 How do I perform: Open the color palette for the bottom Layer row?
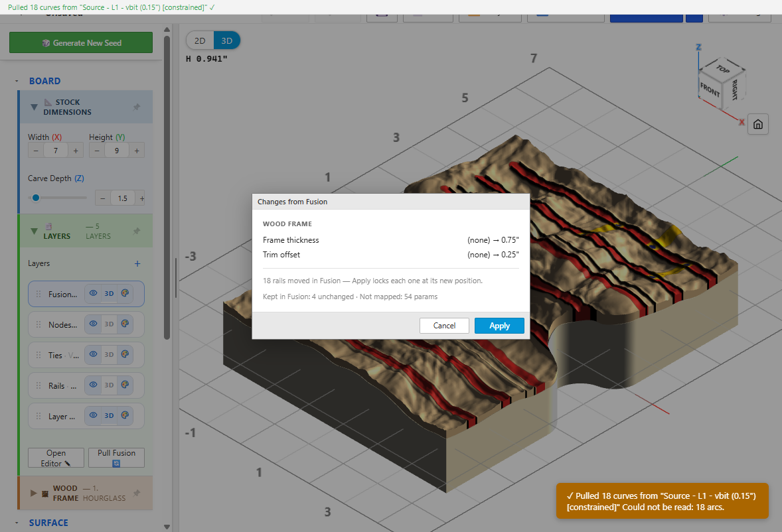pos(125,415)
